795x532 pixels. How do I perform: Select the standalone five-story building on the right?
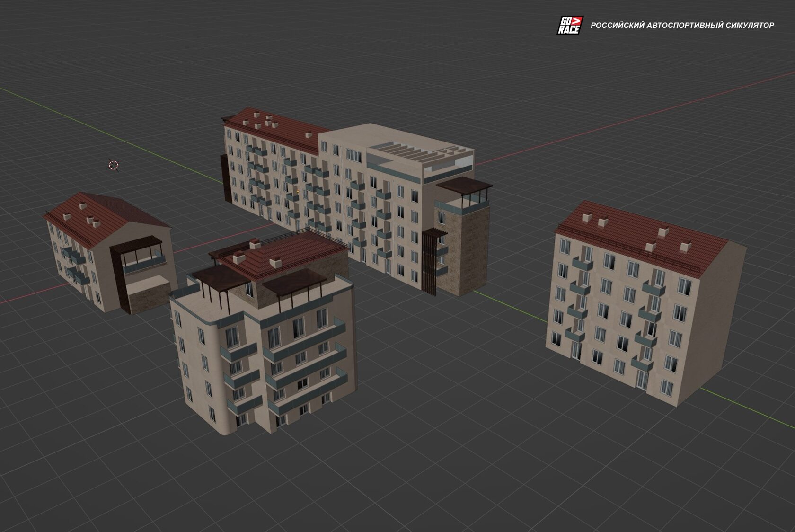point(645,303)
